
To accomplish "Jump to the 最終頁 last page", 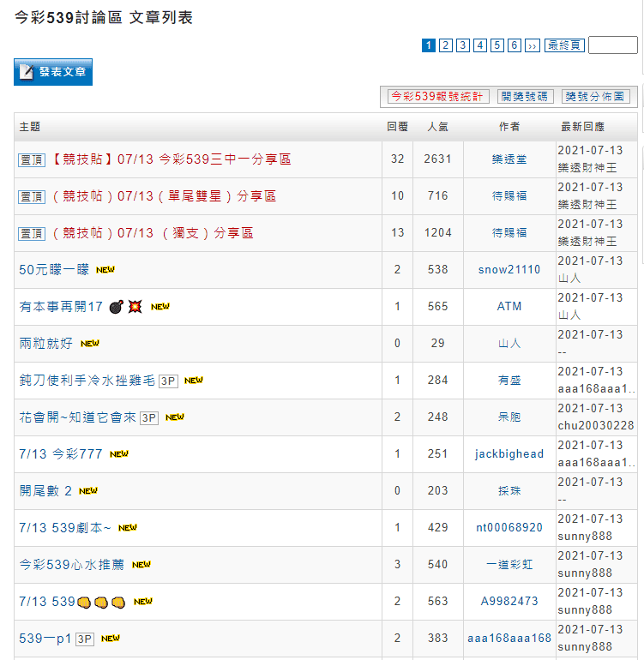I will tap(564, 45).
